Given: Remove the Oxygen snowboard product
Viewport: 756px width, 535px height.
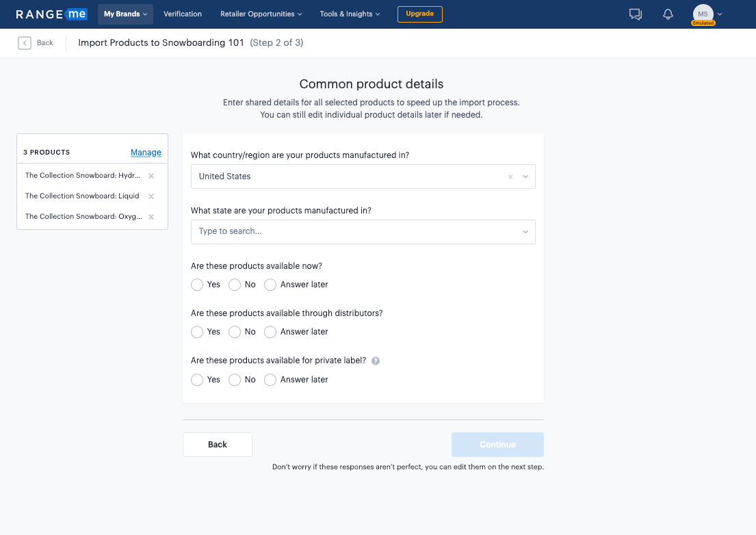Looking at the screenshot, I should tap(151, 217).
